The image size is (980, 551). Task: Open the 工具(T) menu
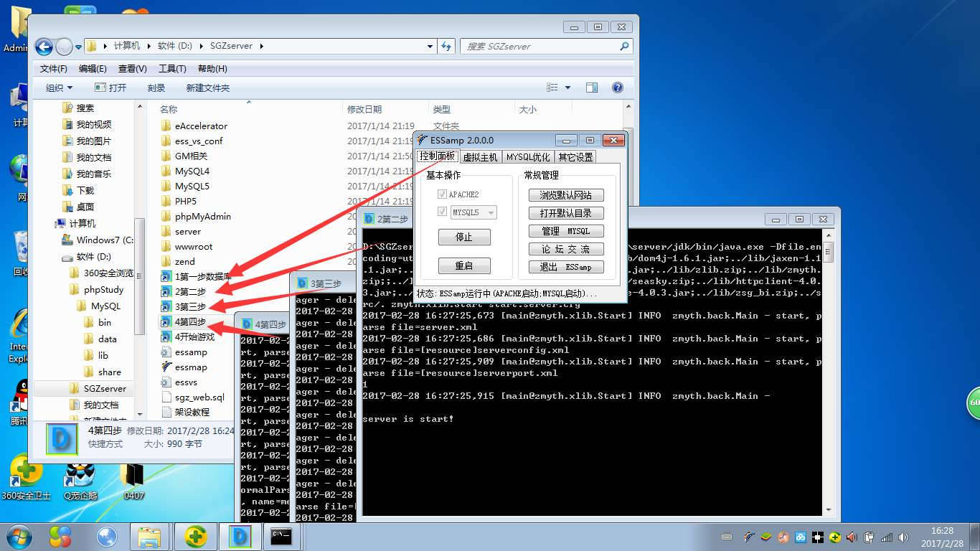pyautogui.click(x=171, y=69)
